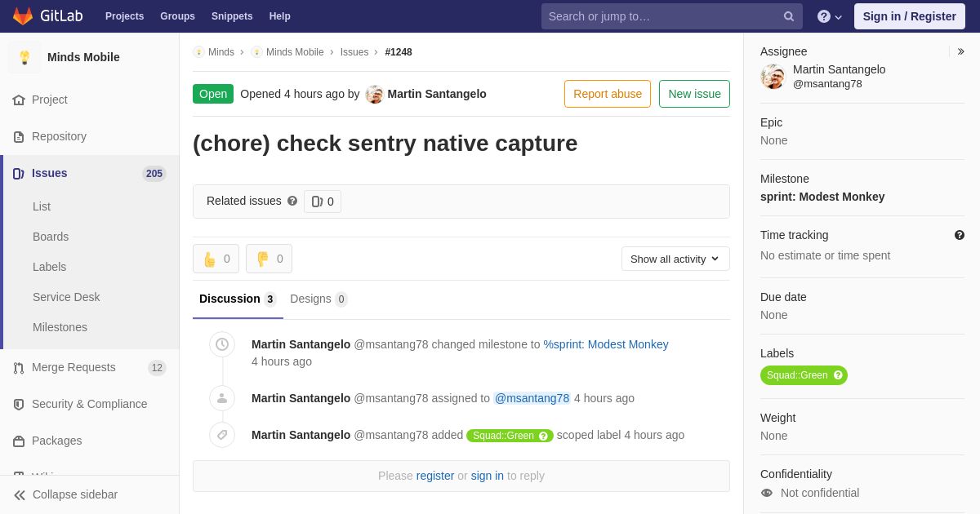
Task: Click the Repository sidebar icon
Action: point(19,137)
